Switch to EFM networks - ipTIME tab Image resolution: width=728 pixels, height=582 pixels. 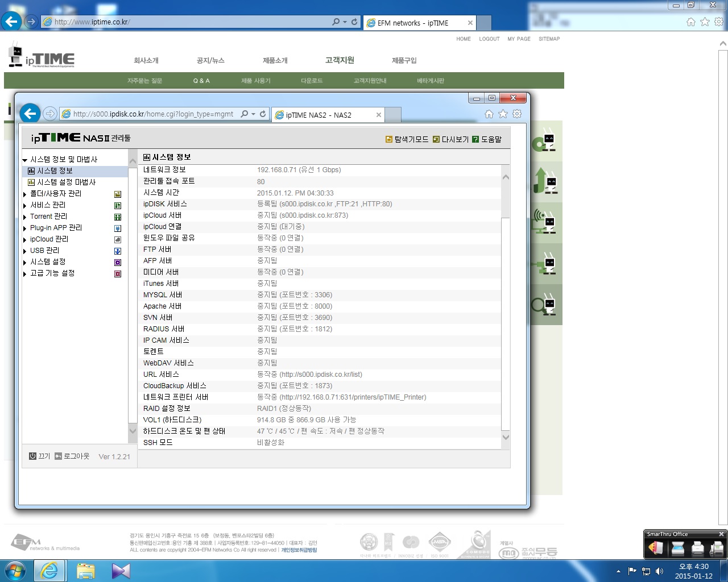tap(420, 23)
